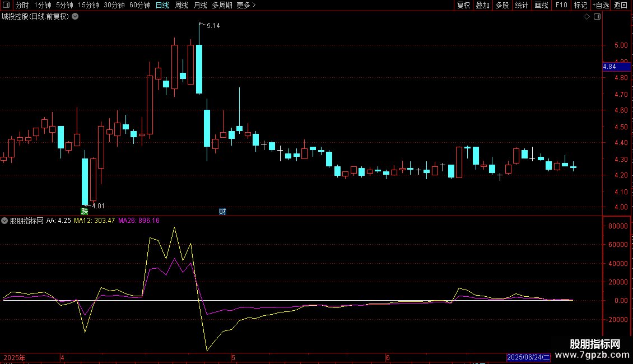This screenshot has width=633, height=364.
Task: Switch chart to 15分钟 period
Action: (89, 5)
